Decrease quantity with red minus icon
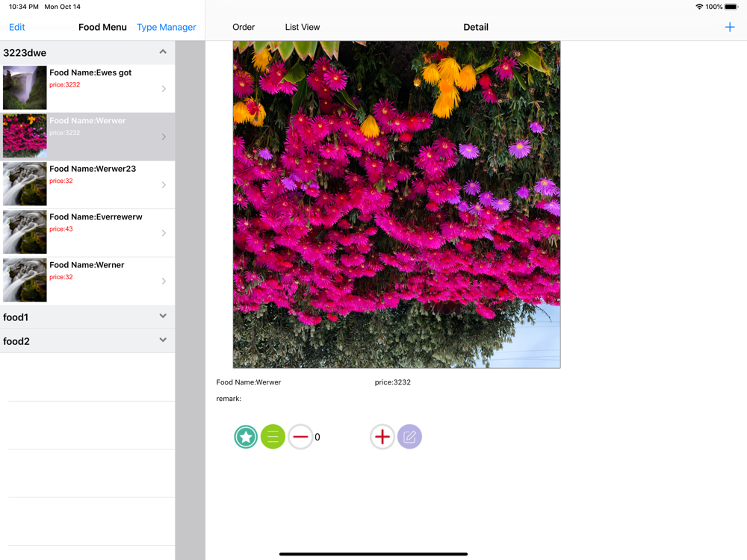Viewport: 747px width, 560px height. click(x=300, y=437)
